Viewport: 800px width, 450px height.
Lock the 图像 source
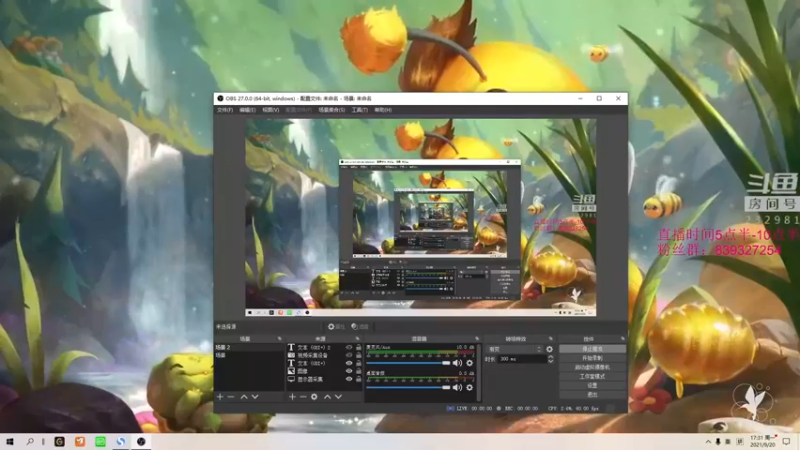[x=359, y=371]
